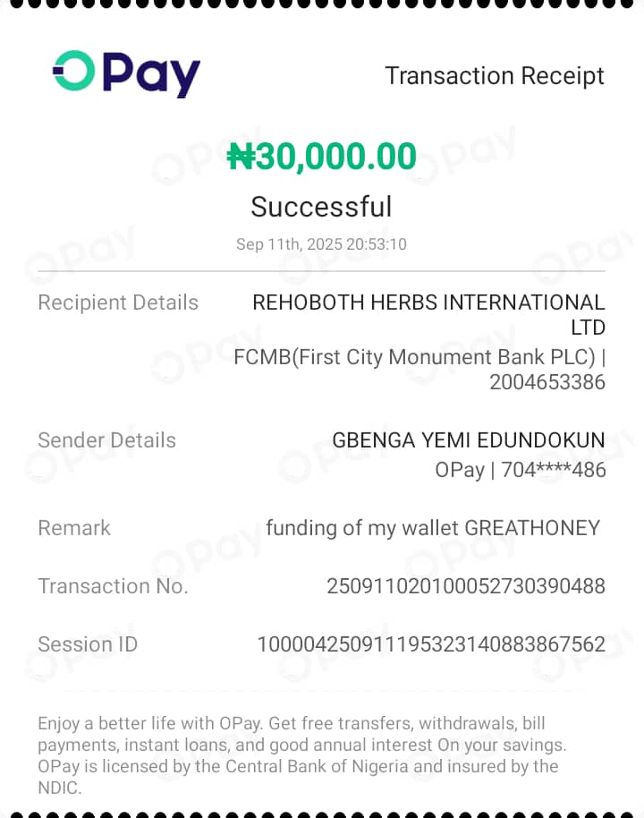The height and width of the screenshot is (818, 644).
Task: Click the ₦30,000.00 amount
Action: (322, 157)
